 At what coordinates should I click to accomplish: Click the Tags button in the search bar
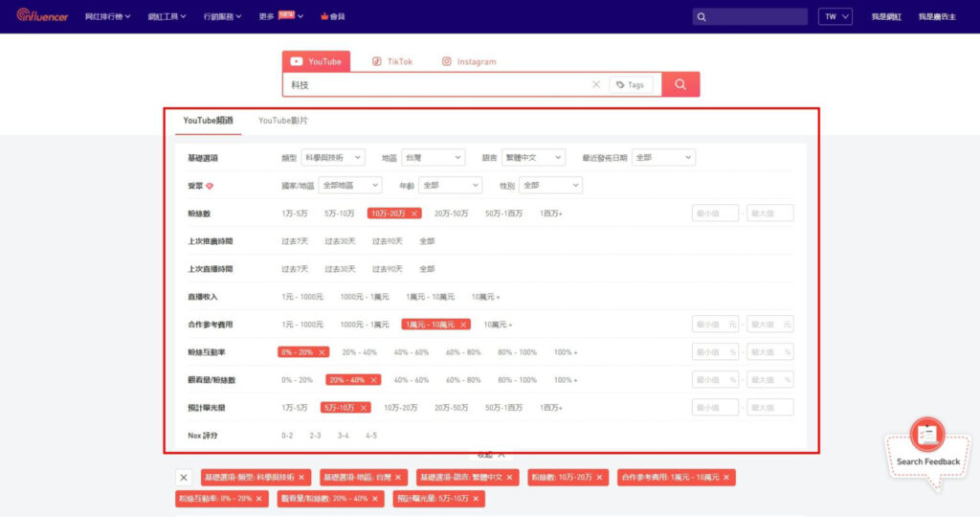(x=630, y=85)
